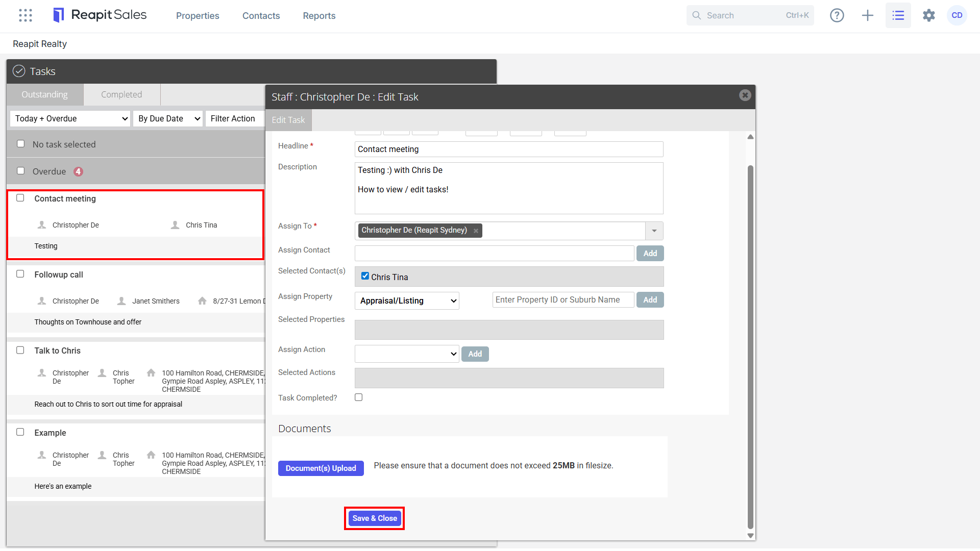Viewport: 980px width, 551px height.
Task: Open the tasks list icon in header
Action: click(898, 15)
